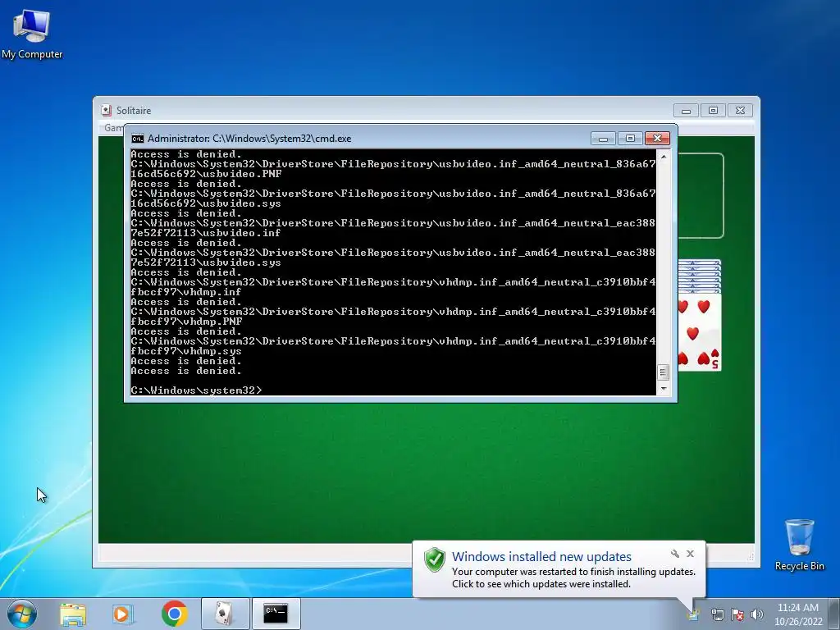Select the cmd.exe taskbar button
Viewport: 840px width, 630px height.
[x=276, y=614]
